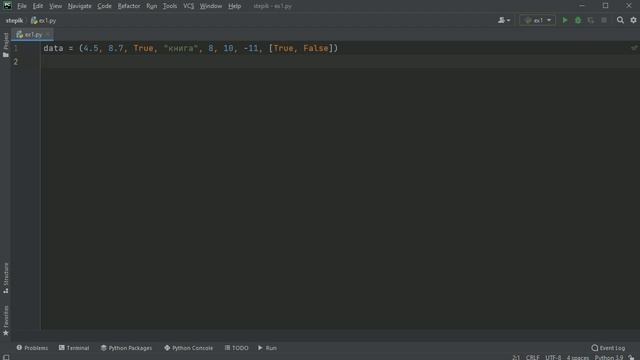Image resolution: width=640 pixels, height=360 pixels.
Task: Open the Run tool window at bottom
Action: pos(267,348)
